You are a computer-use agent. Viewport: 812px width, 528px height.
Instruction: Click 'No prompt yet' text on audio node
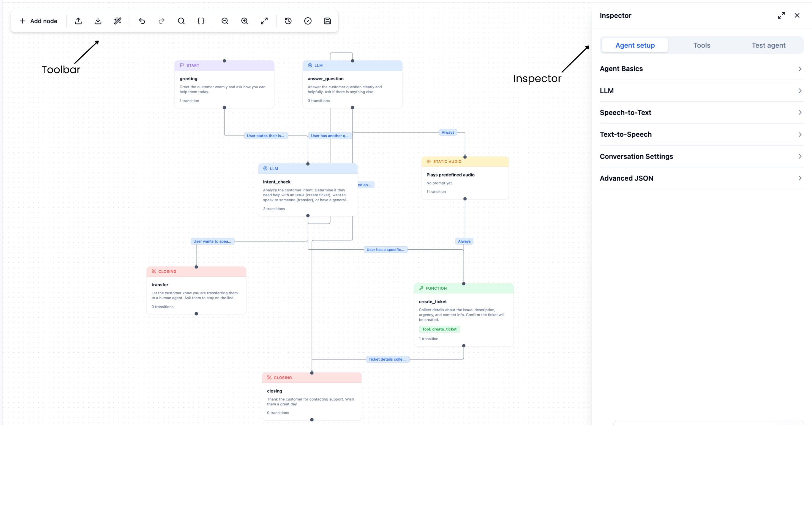[439, 183]
